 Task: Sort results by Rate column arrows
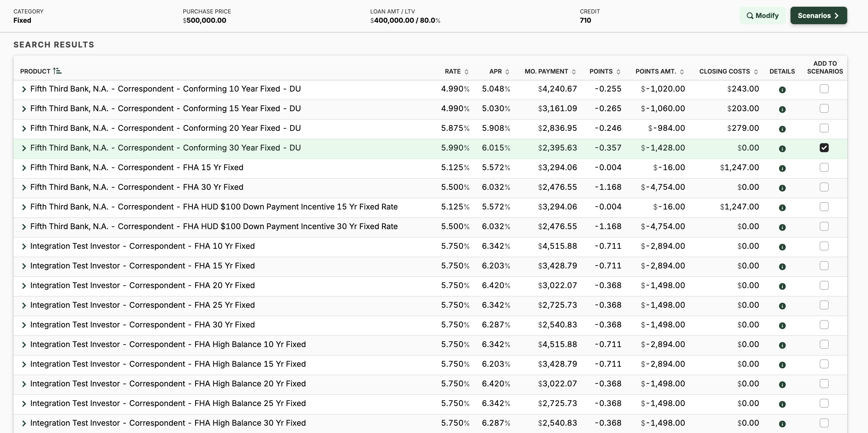tap(466, 72)
